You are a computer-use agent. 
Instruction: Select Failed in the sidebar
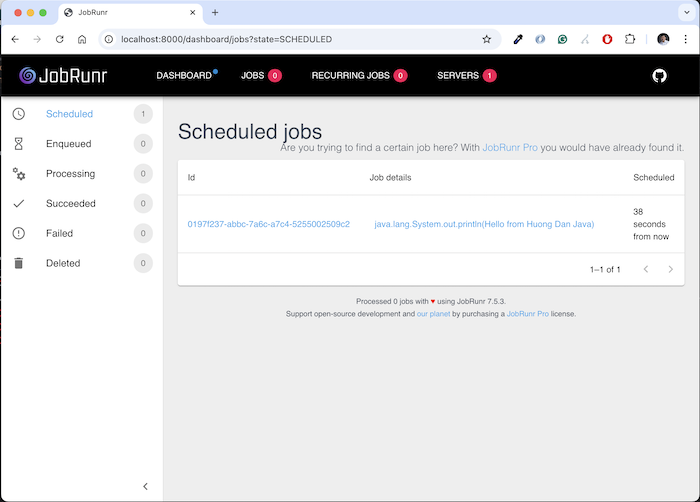tap(82, 233)
